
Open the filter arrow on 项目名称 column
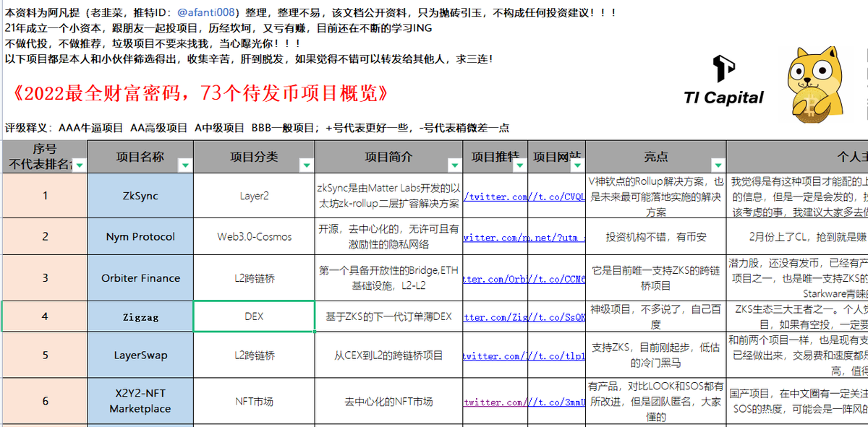pyautogui.click(x=186, y=165)
